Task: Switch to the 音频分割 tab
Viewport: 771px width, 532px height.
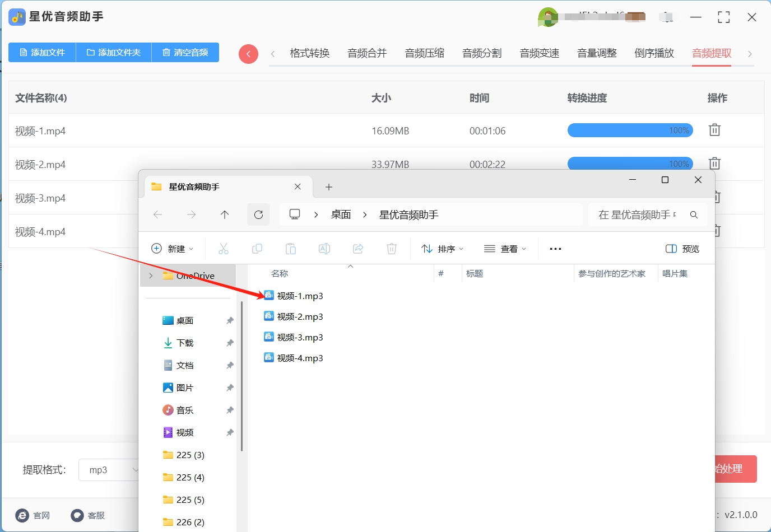Action: (482, 53)
